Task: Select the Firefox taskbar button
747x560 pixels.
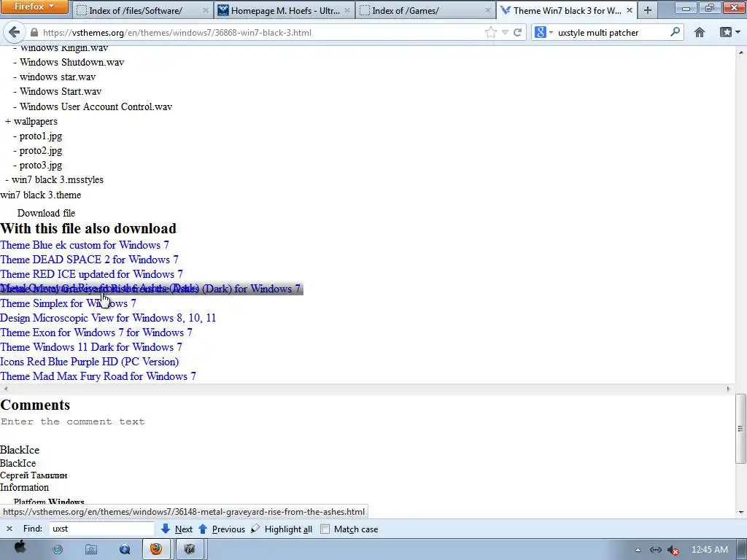Action: coord(156,549)
